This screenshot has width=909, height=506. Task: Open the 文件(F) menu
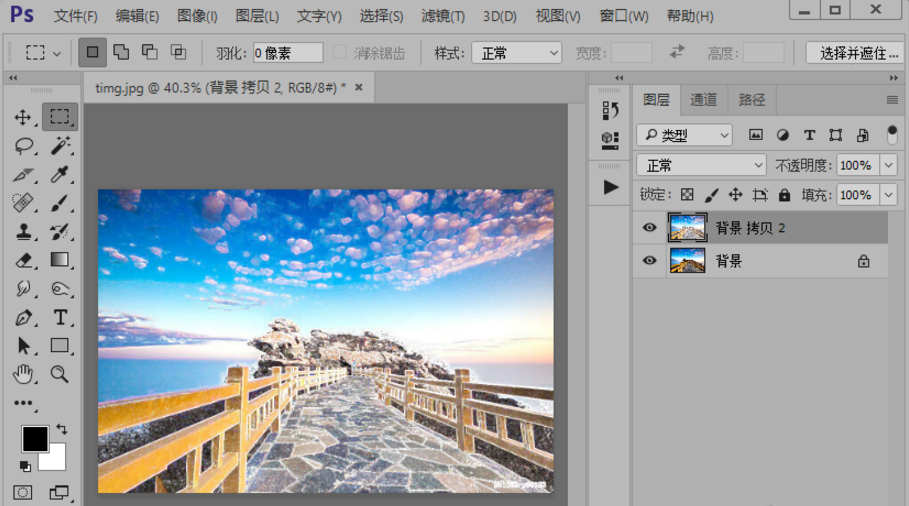pos(75,16)
